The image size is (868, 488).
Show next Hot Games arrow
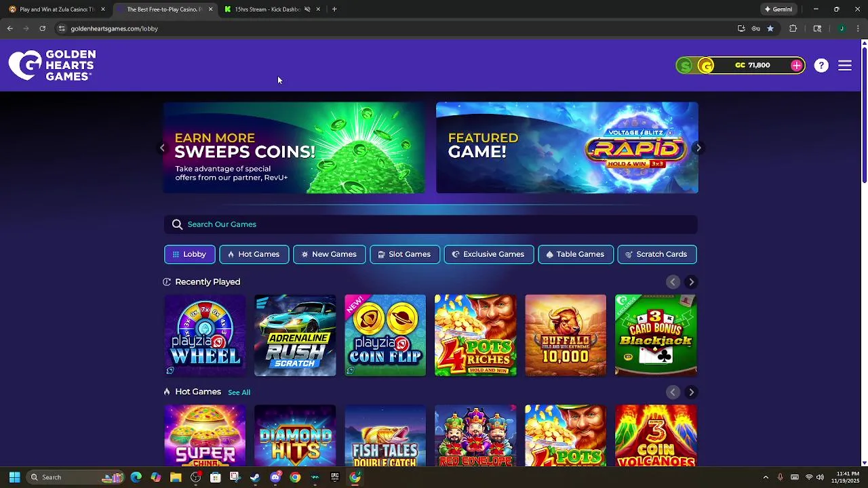point(691,392)
